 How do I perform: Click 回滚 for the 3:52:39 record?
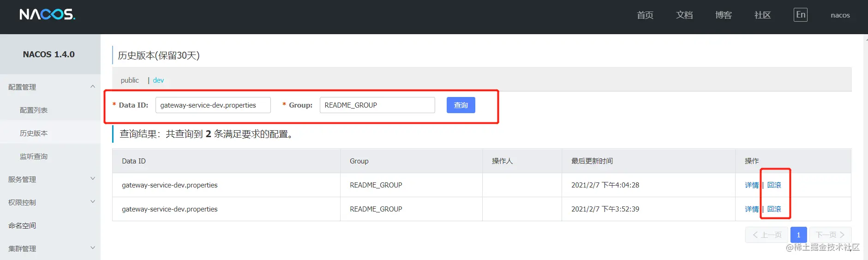[x=774, y=209]
